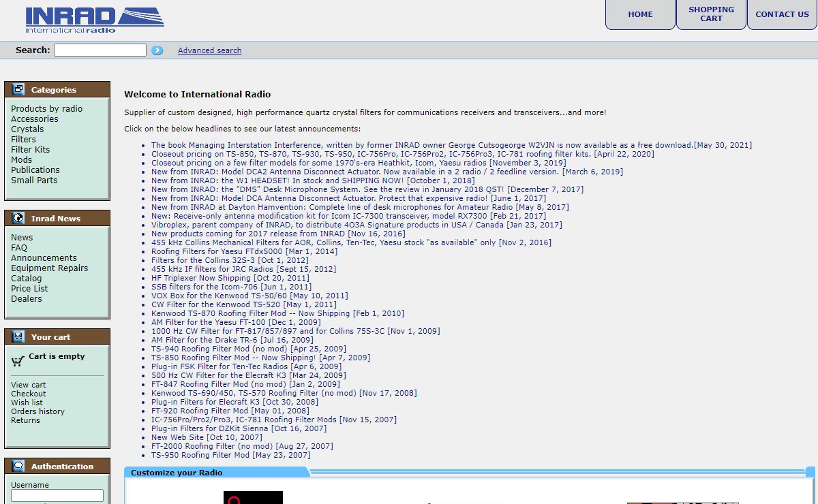
Task: Open the Announcements link in Inrad News
Action: (x=44, y=258)
